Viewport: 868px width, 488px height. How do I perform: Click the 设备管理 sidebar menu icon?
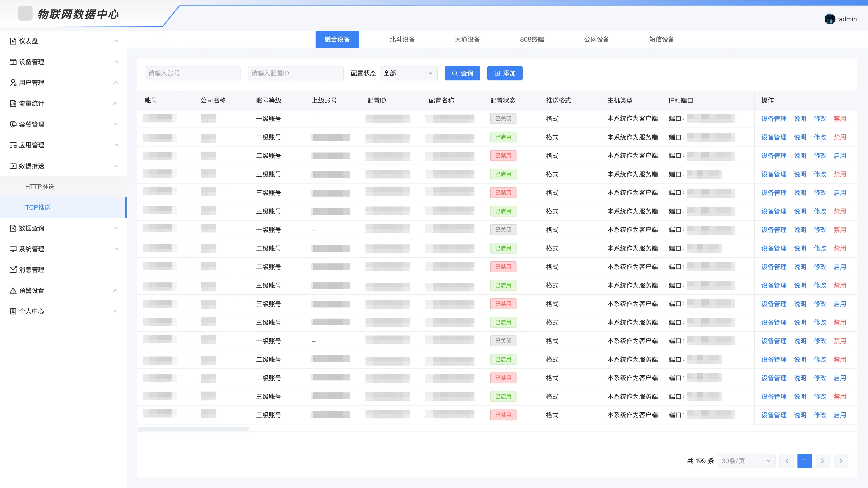click(x=13, y=62)
